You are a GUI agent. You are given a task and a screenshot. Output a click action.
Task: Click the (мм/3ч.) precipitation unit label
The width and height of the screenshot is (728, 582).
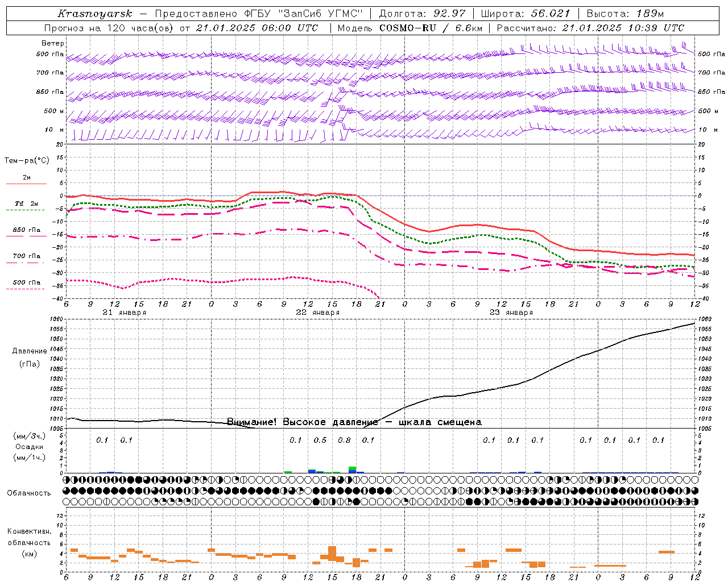pyautogui.click(x=29, y=436)
